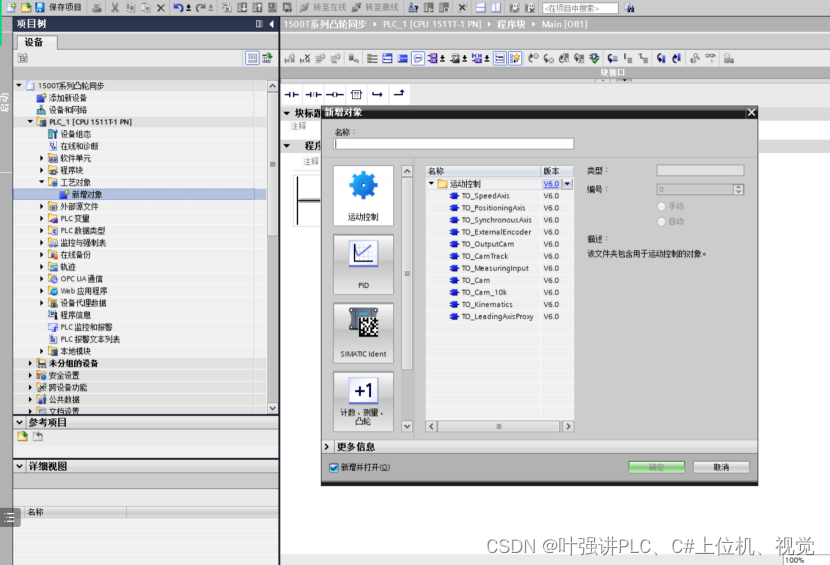Click the Go online (转至在线) button
Screen dimensions: 830x565
coord(321,7)
